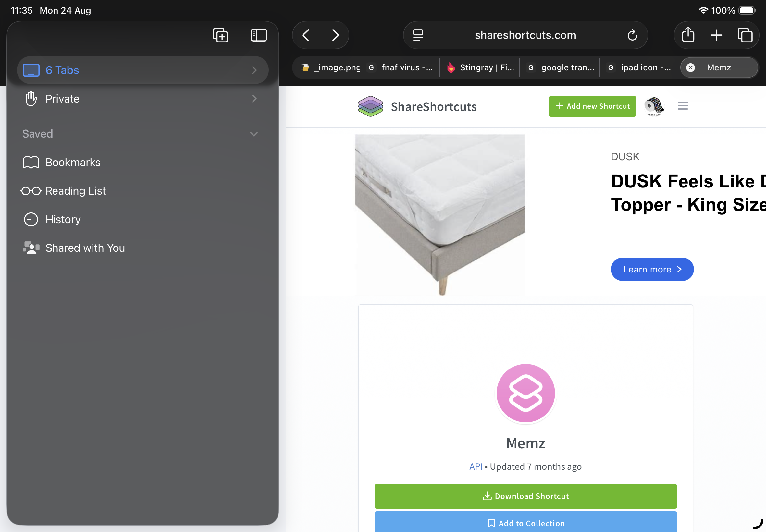
Task: Tap the new tab group icon
Action: tap(220, 35)
